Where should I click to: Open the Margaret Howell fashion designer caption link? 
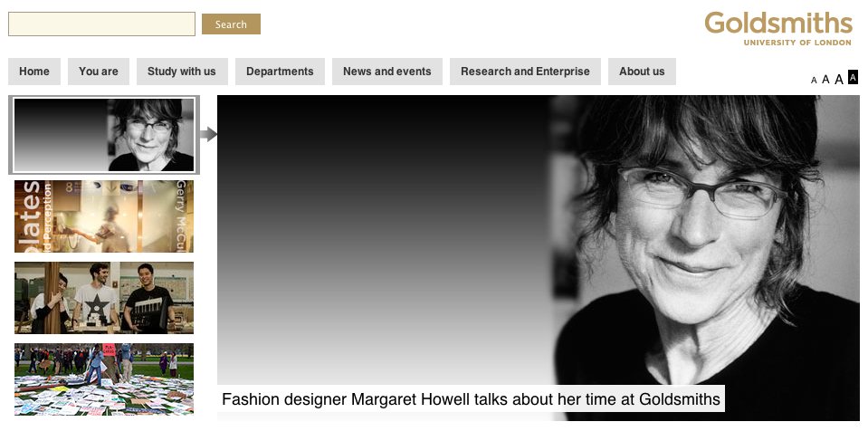[x=471, y=399]
